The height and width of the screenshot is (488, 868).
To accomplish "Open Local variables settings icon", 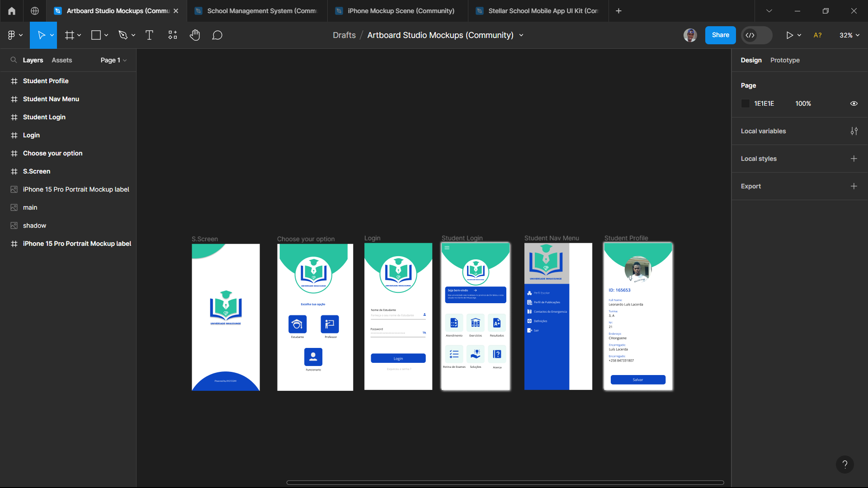I will [x=854, y=131].
